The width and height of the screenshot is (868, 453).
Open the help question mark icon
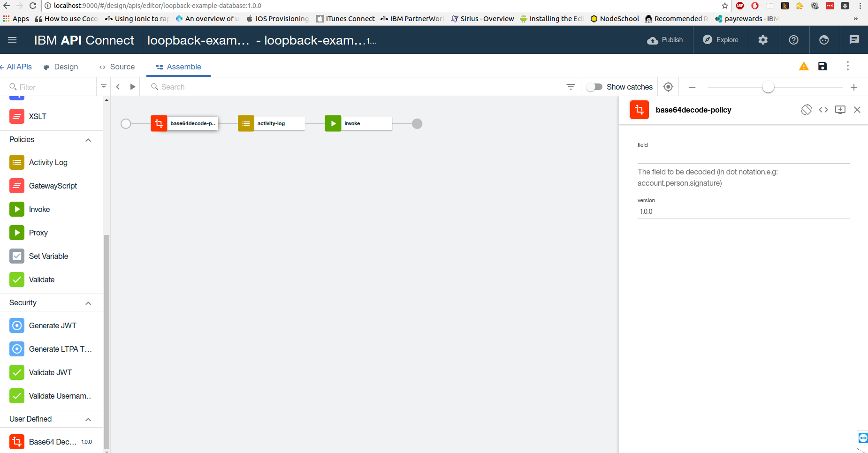794,40
